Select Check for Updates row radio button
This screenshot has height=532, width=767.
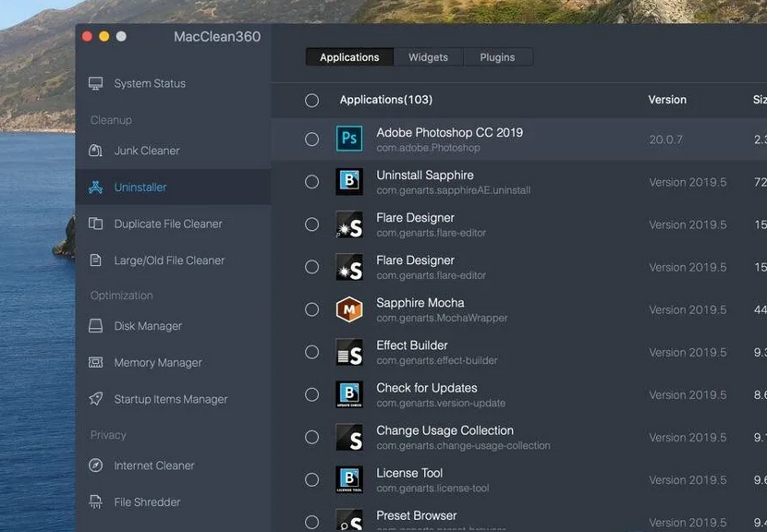tap(311, 394)
